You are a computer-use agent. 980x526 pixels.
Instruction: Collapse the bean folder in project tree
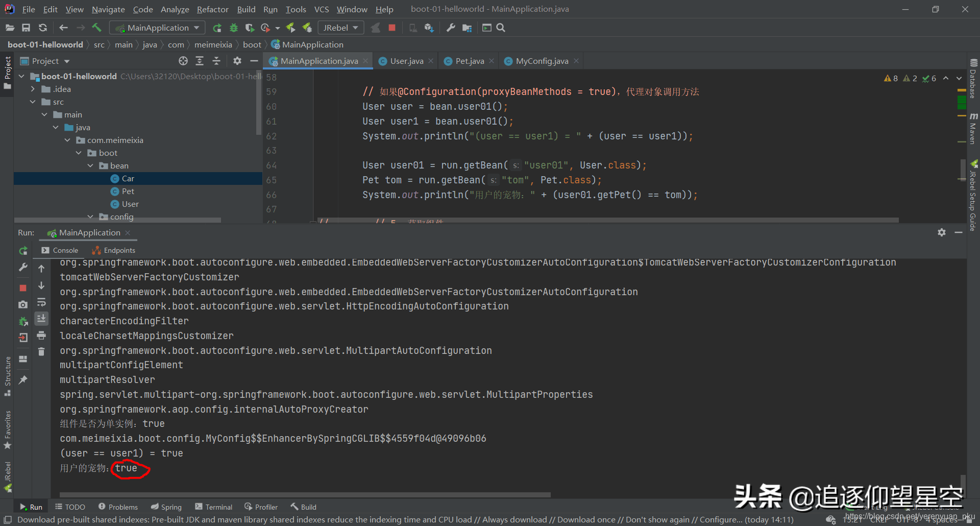point(90,166)
